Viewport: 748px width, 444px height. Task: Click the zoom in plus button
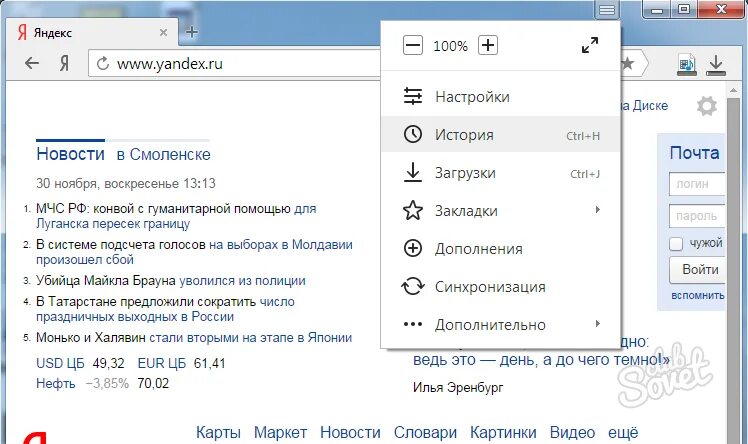(x=488, y=45)
